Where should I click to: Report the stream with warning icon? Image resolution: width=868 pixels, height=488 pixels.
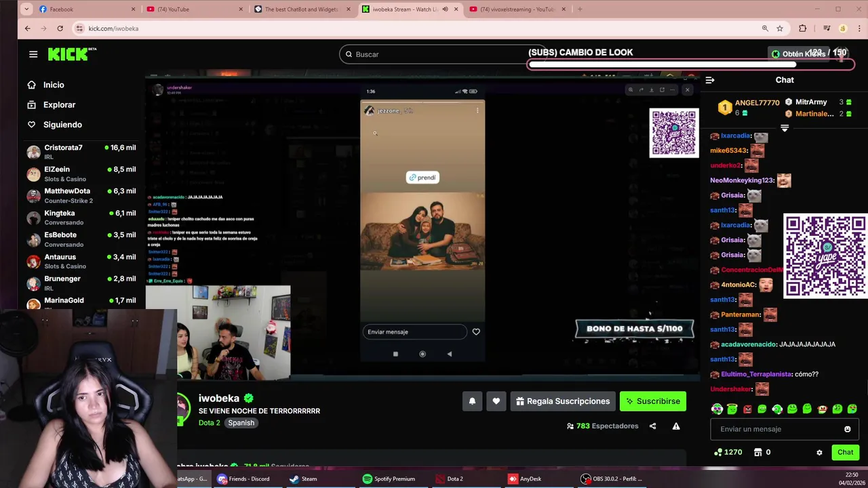(x=676, y=426)
